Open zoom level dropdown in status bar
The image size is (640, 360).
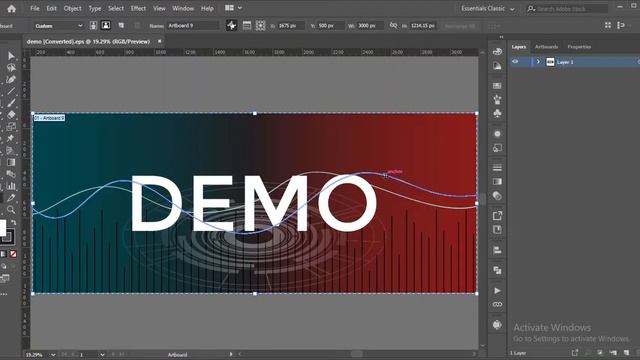pos(53,355)
